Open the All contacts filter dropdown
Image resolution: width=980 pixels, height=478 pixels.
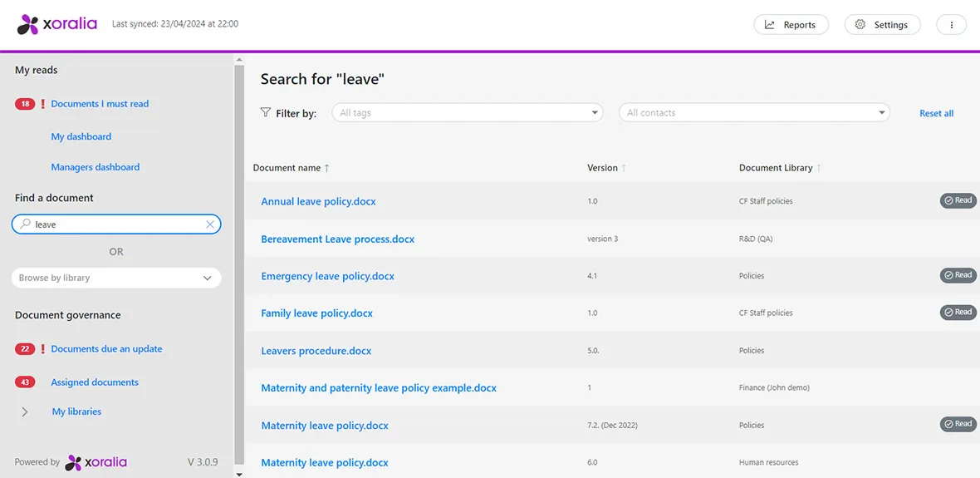pyautogui.click(x=753, y=113)
